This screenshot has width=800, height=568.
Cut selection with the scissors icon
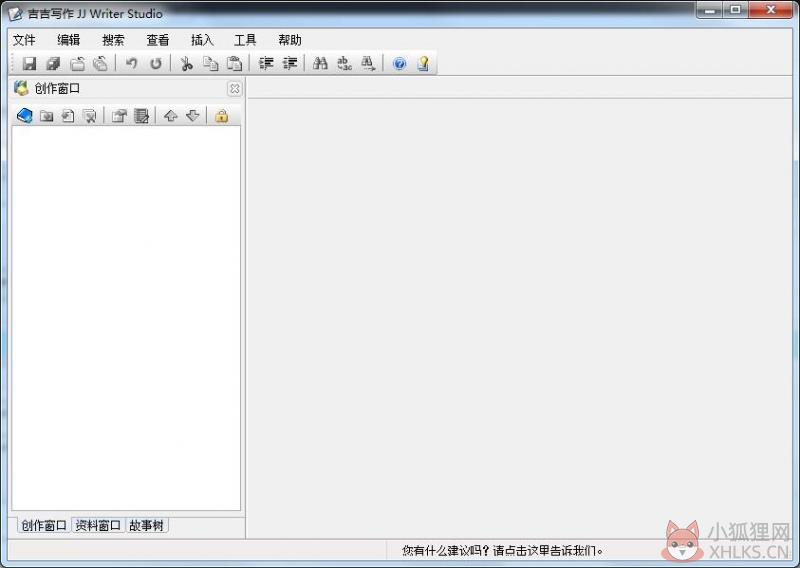[186, 63]
